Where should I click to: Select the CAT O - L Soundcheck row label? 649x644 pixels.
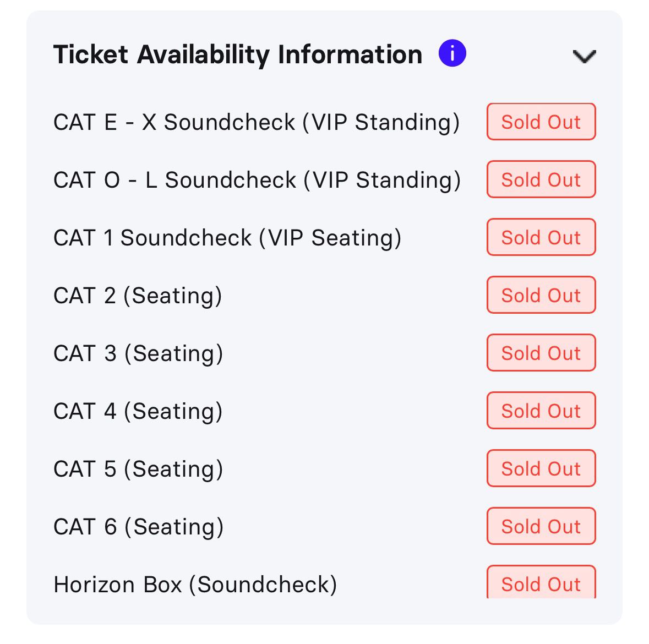pos(257,180)
